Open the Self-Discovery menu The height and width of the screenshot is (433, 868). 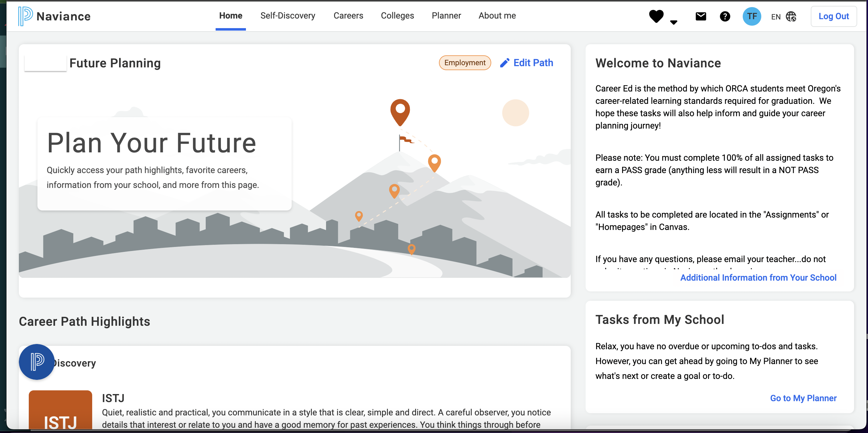(x=288, y=15)
